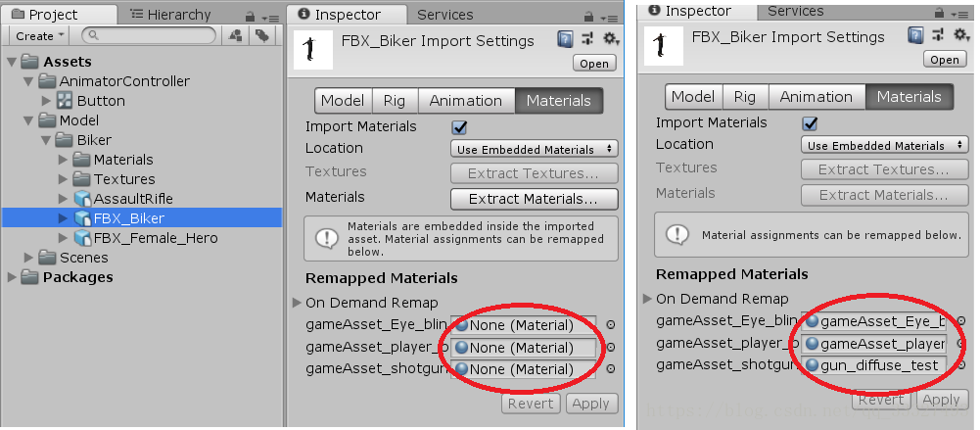Click the FBX_Biker preview thumbnail in left Inspector
The image size is (980, 430).
[313, 50]
